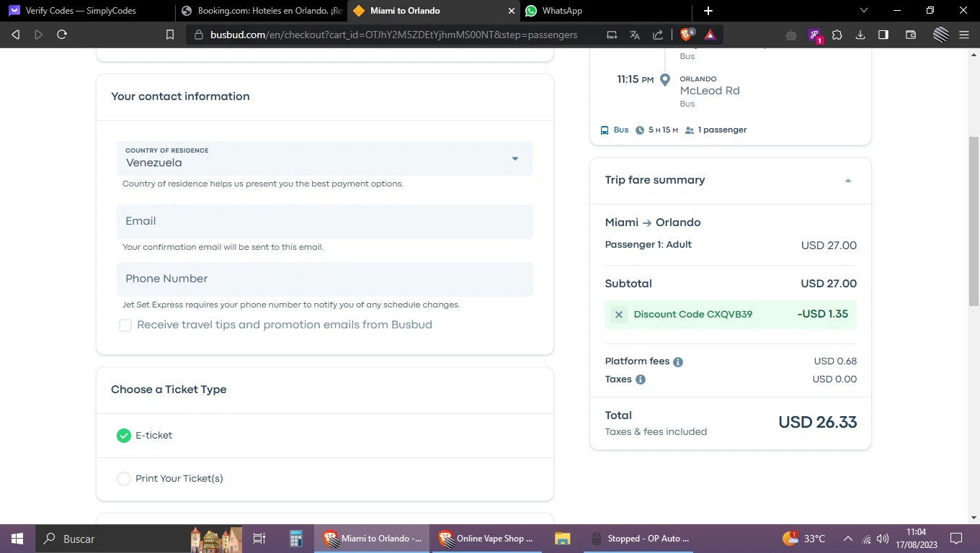Click the Brave Rewards triangle icon

[710, 35]
